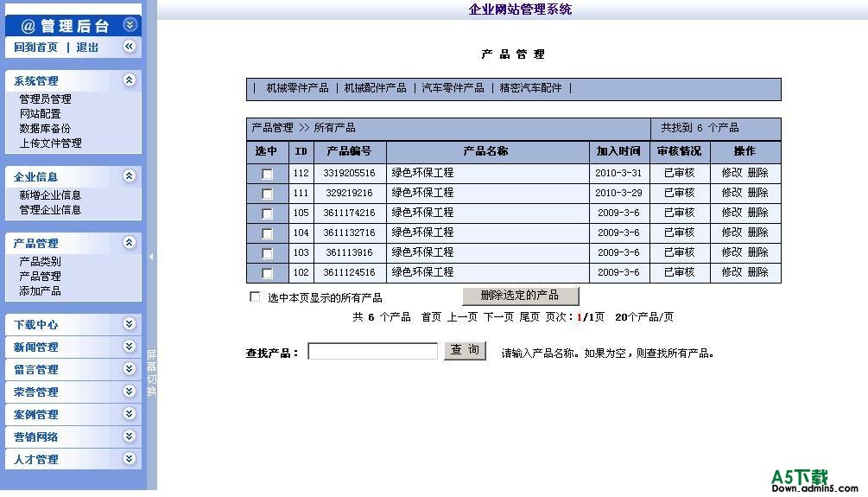Check the box for product ID 112
Screen dimensions: 868x497
coord(268,174)
